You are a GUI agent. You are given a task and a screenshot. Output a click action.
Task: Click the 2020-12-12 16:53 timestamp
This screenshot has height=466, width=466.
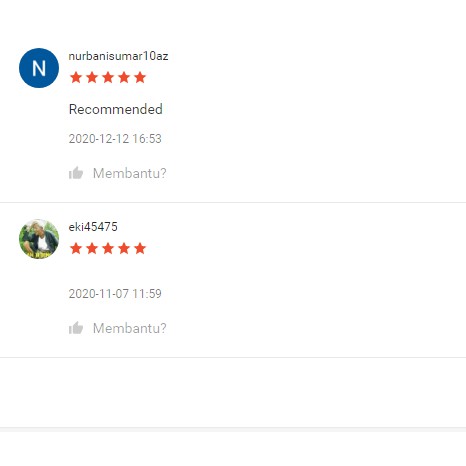(115, 139)
